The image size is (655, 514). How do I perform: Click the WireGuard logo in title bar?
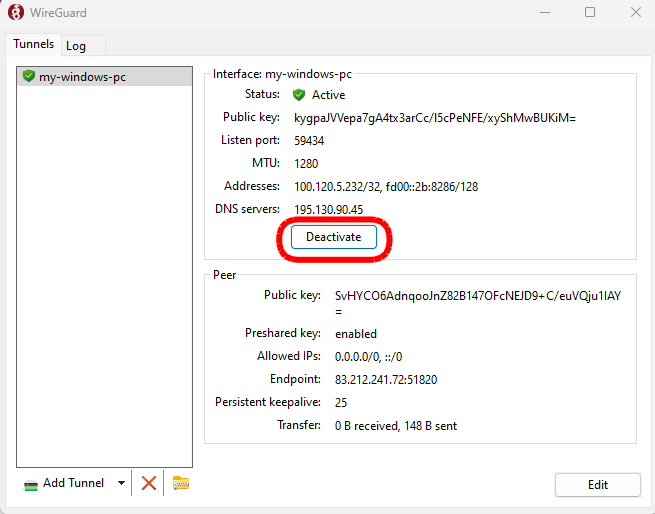[x=16, y=13]
